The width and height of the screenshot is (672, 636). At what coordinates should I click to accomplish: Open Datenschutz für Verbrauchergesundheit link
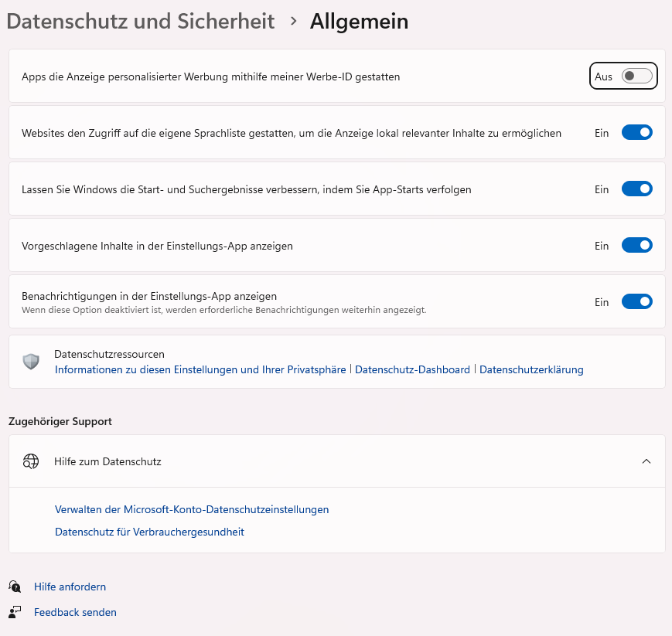tap(149, 532)
